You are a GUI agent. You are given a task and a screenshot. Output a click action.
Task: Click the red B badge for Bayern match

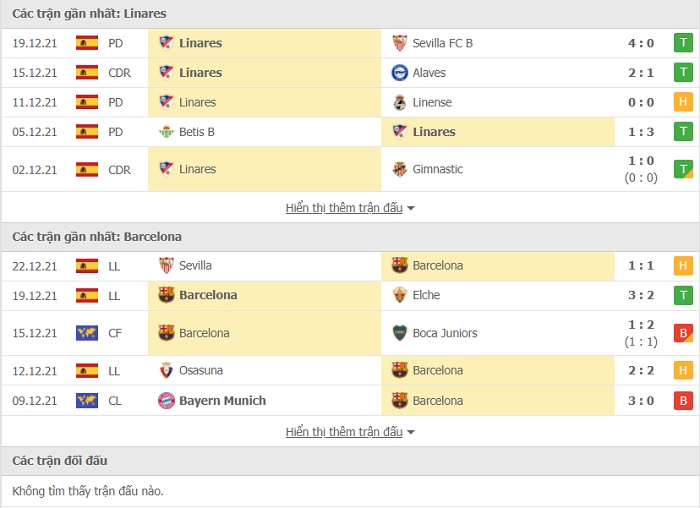[x=683, y=400]
